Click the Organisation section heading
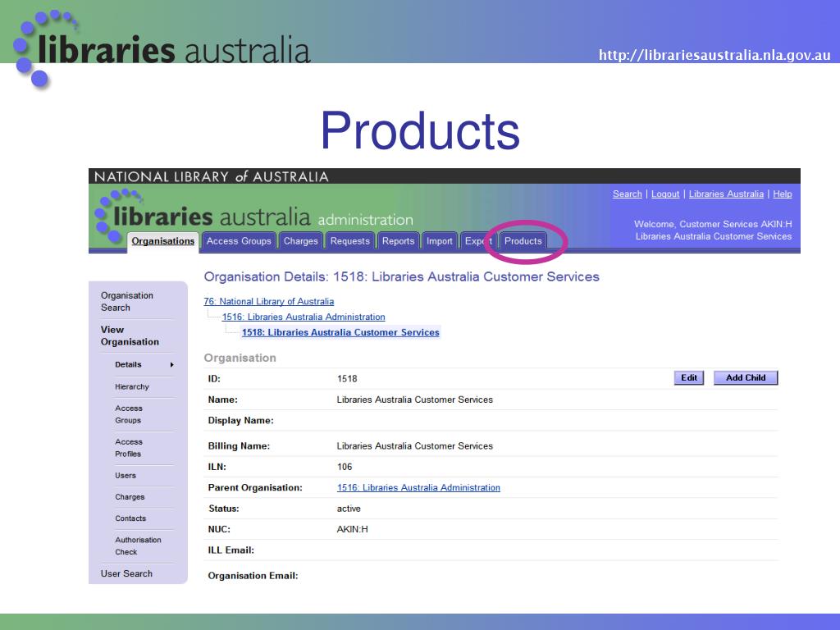Image resolution: width=840 pixels, height=630 pixels. 240,358
